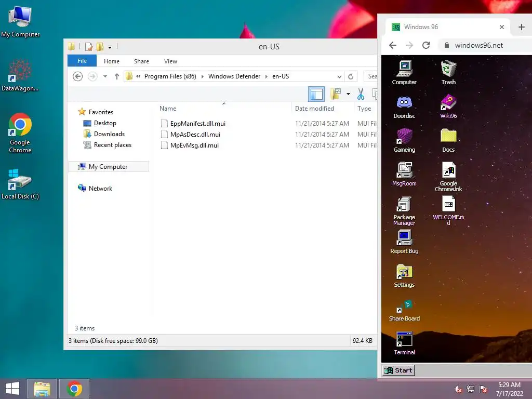Open Trash icon in Windows 96

(x=448, y=72)
